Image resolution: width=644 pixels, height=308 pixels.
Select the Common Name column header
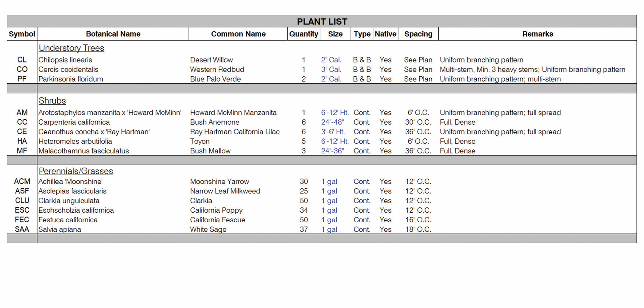pyautogui.click(x=238, y=34)
